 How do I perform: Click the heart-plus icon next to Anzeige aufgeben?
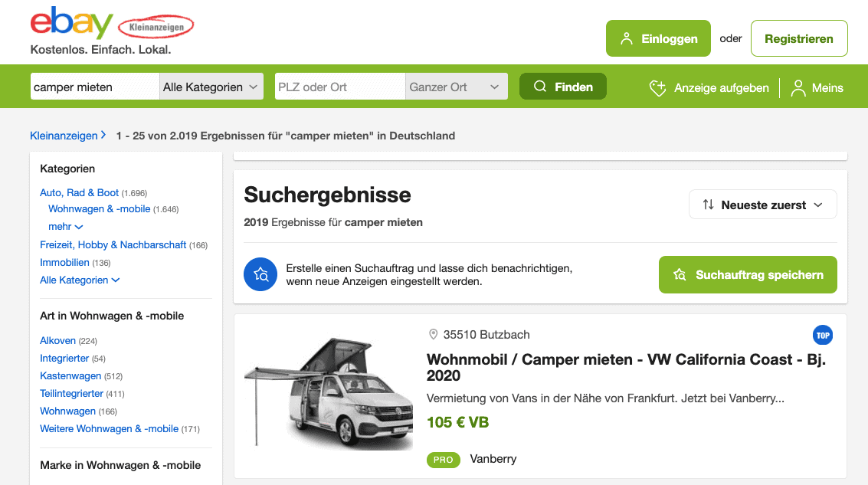coord(657,88)
